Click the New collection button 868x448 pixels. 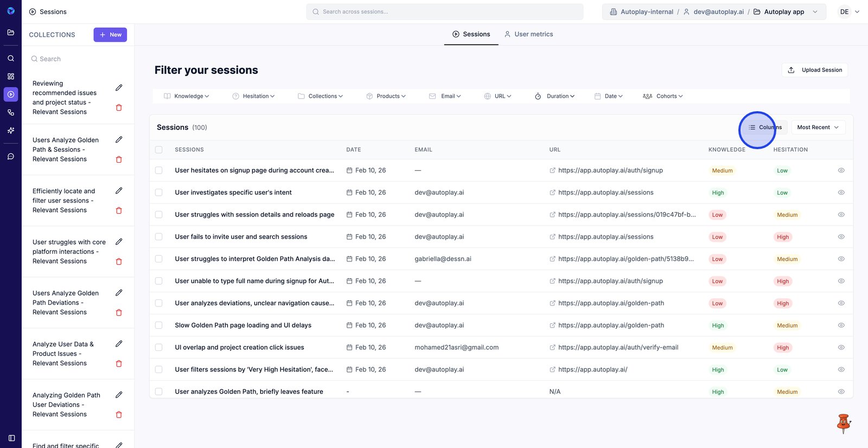pyautogui.click(x=110, y=35)
